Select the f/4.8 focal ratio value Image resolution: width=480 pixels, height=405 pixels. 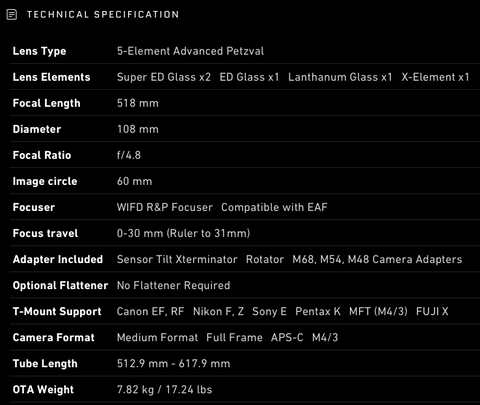coord(129,155)
